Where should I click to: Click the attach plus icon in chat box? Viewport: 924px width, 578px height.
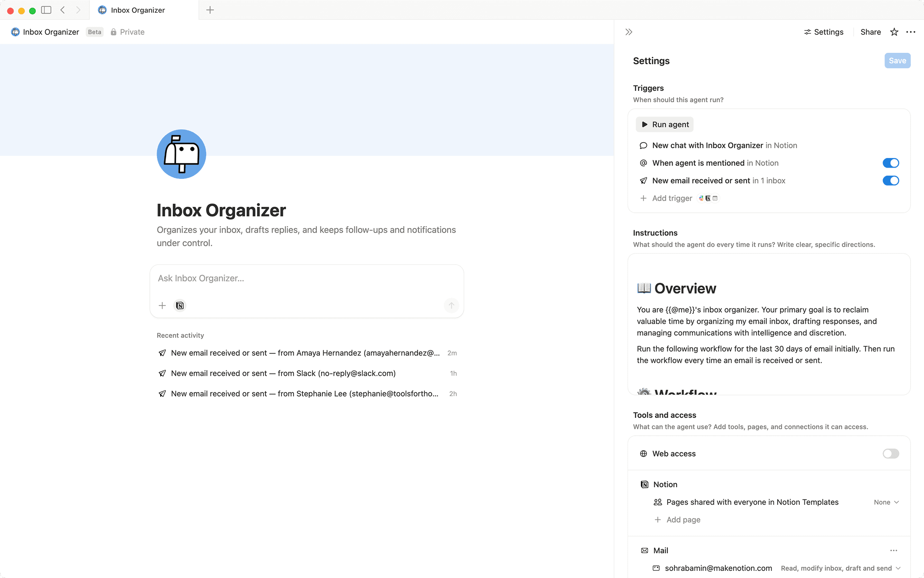[x=162, y=305]
